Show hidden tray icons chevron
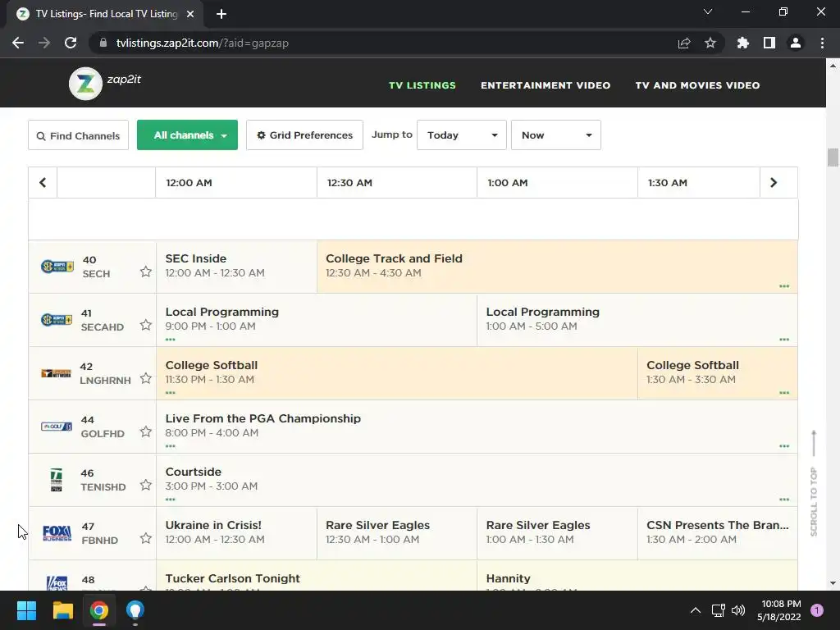 coord(696,610)
